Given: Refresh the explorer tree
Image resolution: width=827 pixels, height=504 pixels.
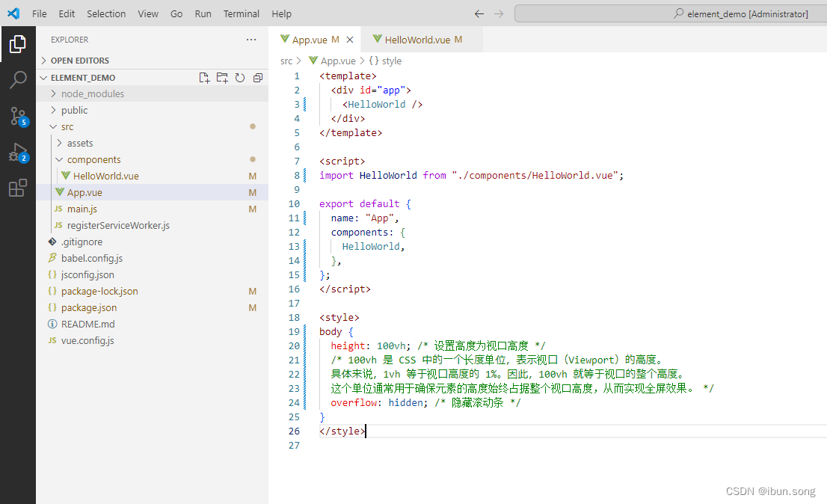Looking at the screenshot, I should [x=240, y=78].
